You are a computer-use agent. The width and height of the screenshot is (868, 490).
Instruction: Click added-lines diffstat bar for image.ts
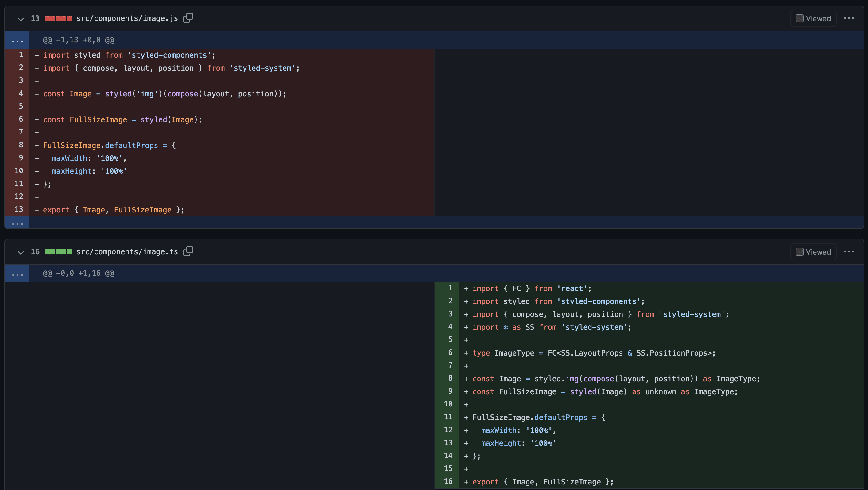pyautogui.click(x=58, y=252)
